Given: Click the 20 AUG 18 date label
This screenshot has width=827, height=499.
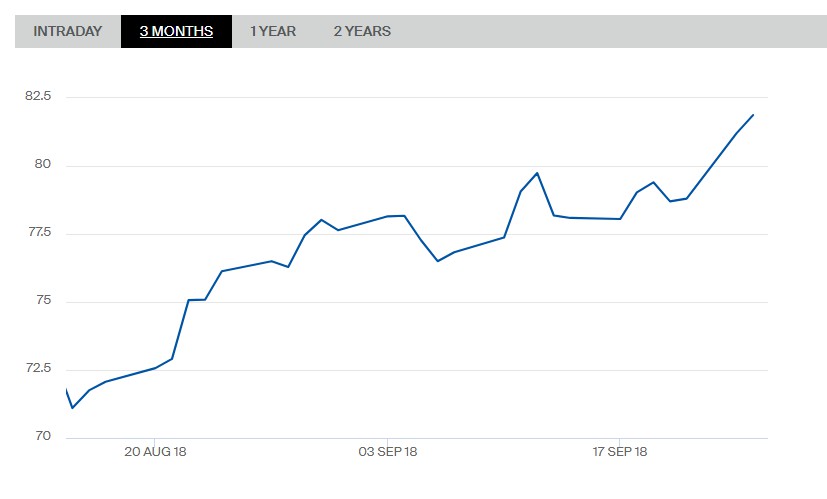Looking at the screenshot, I should point(155,452).
